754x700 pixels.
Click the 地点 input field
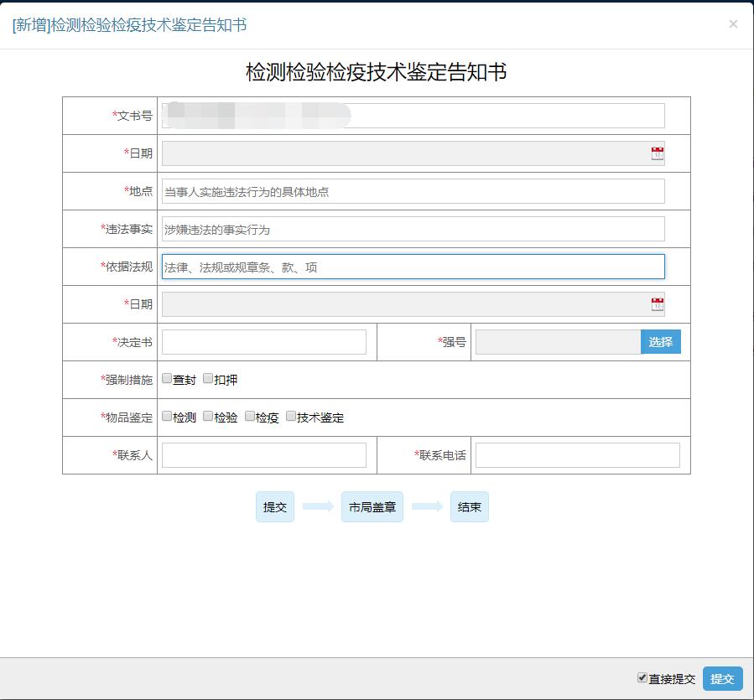tap(413, 191)
